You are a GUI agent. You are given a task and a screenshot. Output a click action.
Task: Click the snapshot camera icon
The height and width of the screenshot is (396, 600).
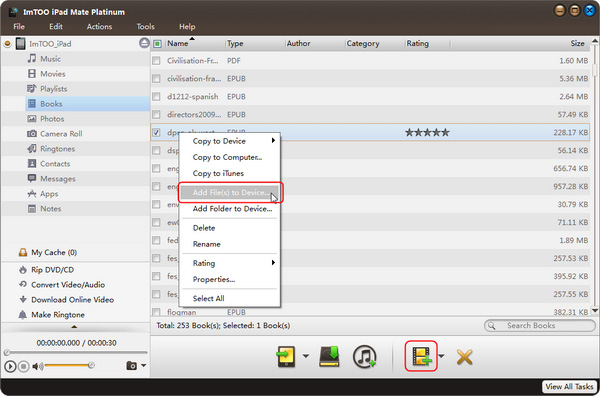click(x=131, y=366)
